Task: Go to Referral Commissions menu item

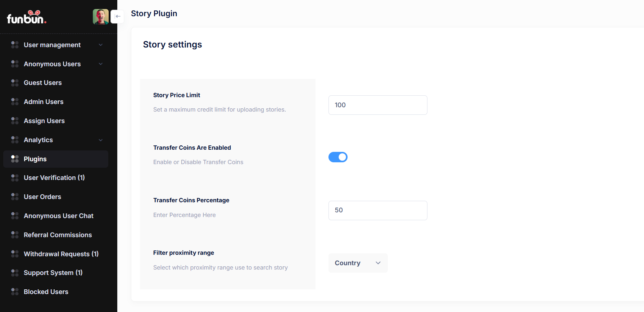Action: coord(58,235)
